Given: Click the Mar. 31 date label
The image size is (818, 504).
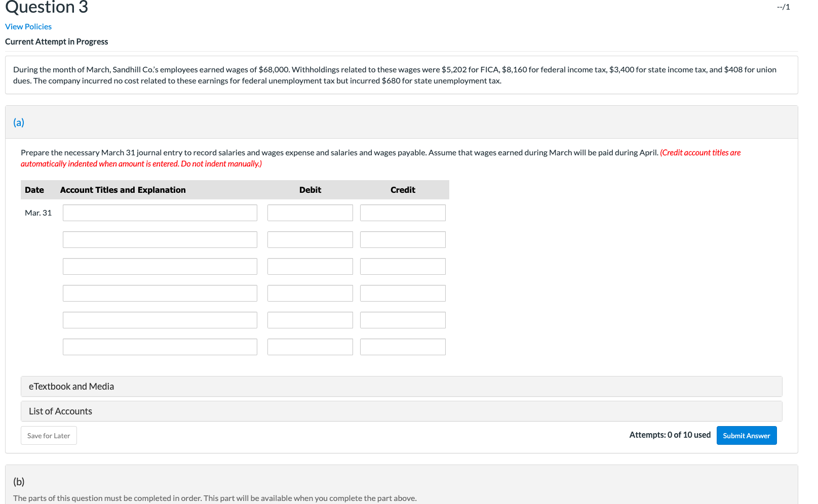Looking at the screenshot, I should point(37,213).
